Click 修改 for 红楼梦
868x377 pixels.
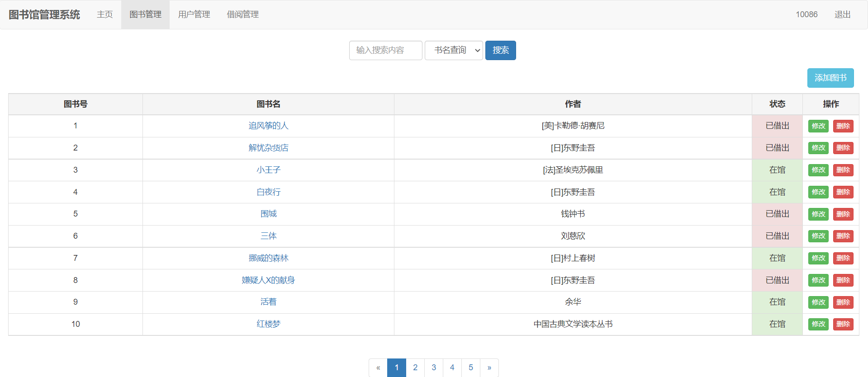[818, 324]
